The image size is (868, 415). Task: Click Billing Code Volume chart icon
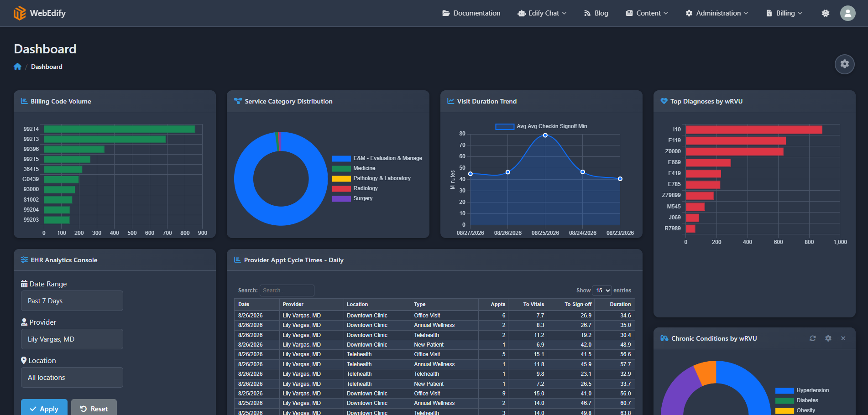point(24,101)
